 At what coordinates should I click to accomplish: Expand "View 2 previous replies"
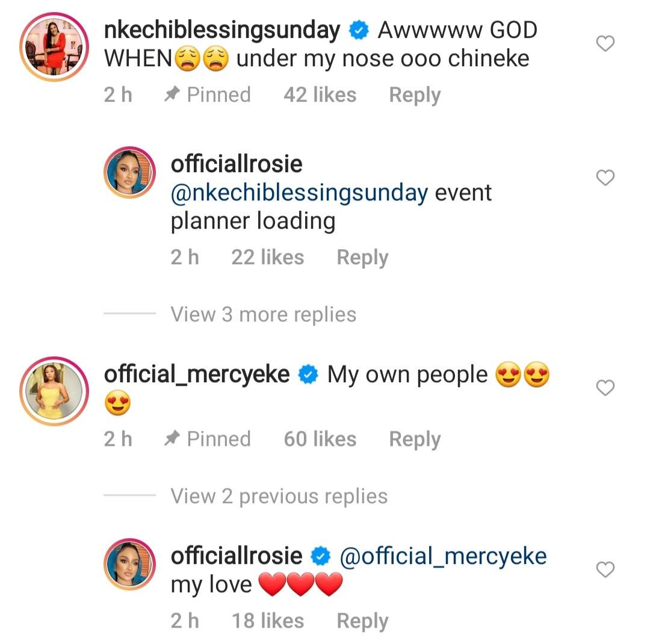tap(279, 497)
